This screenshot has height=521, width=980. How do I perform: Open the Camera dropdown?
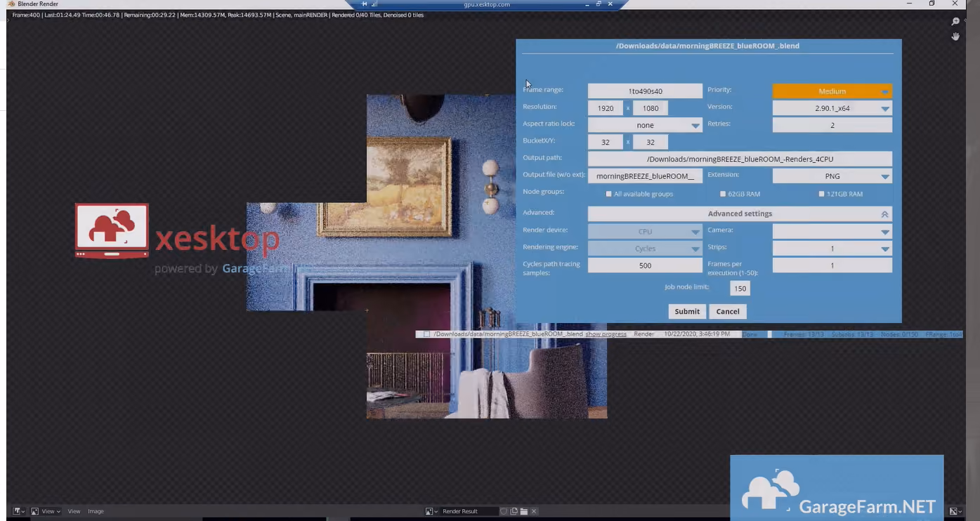(x=832, y=231)
